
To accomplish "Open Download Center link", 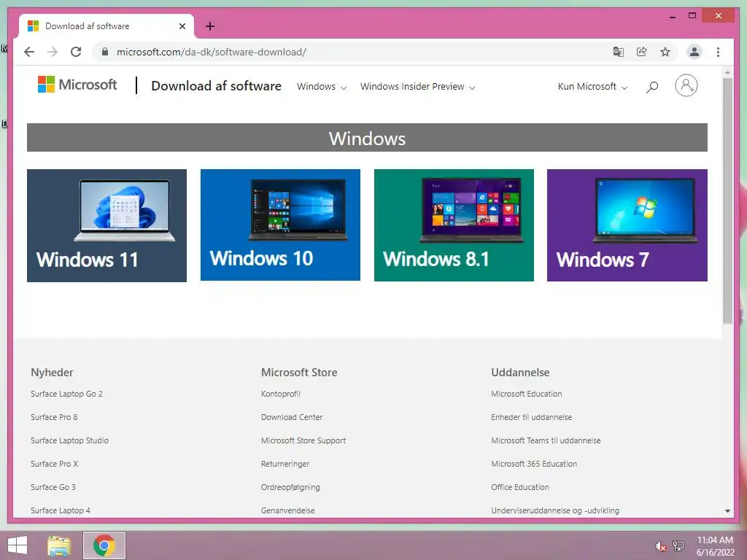I will click(x=292, y=417).
